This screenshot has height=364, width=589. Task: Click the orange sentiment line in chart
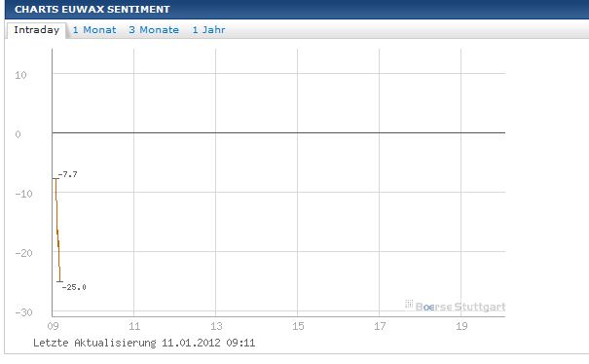pyautogui.click(x=57, y=230)
